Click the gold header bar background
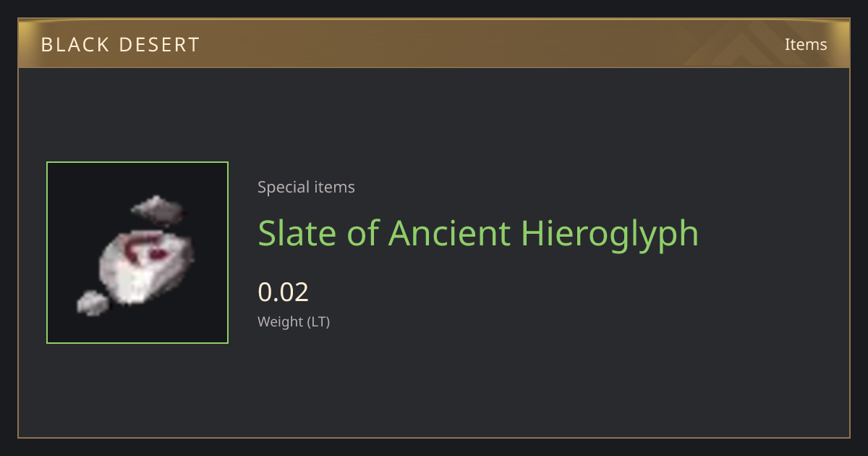The image size is (868, 456). point(434,44)
